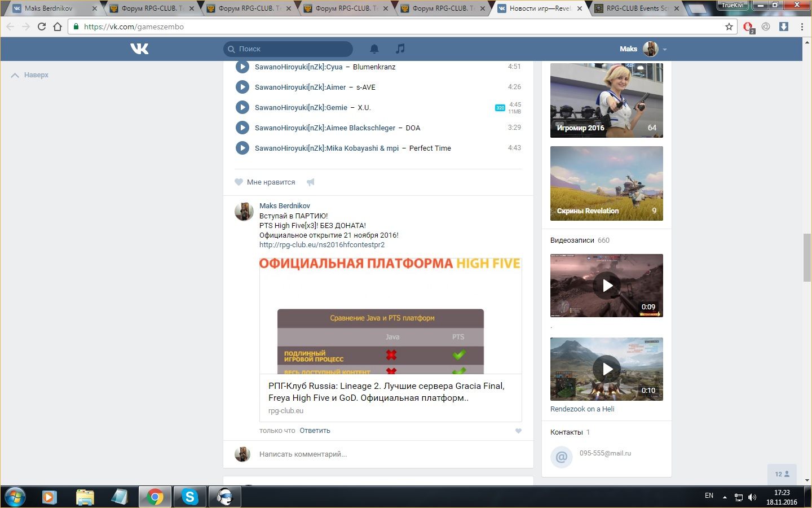Click the EN language indicator in tray
The width and height of the screenshot is (812, 508).
click(709, 496)
